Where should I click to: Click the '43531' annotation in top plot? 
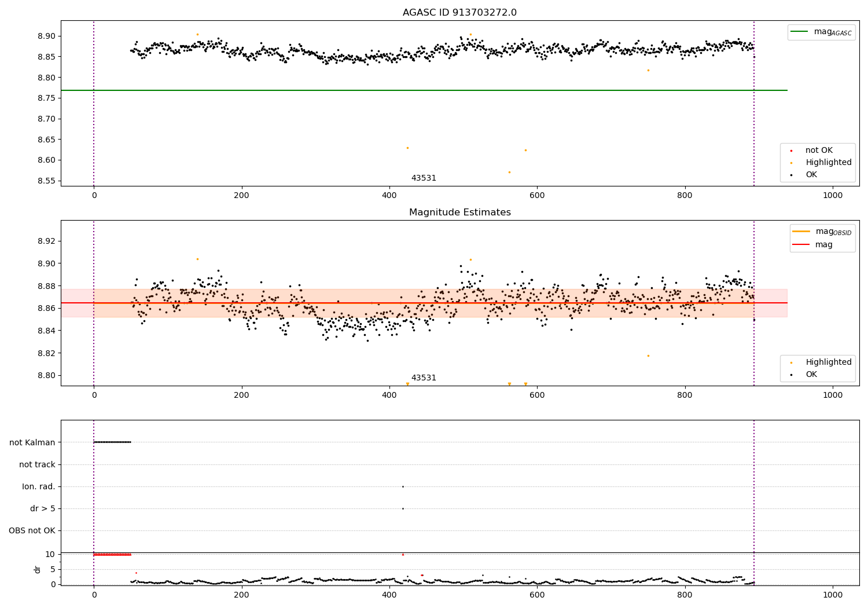[x=424, y=178]
